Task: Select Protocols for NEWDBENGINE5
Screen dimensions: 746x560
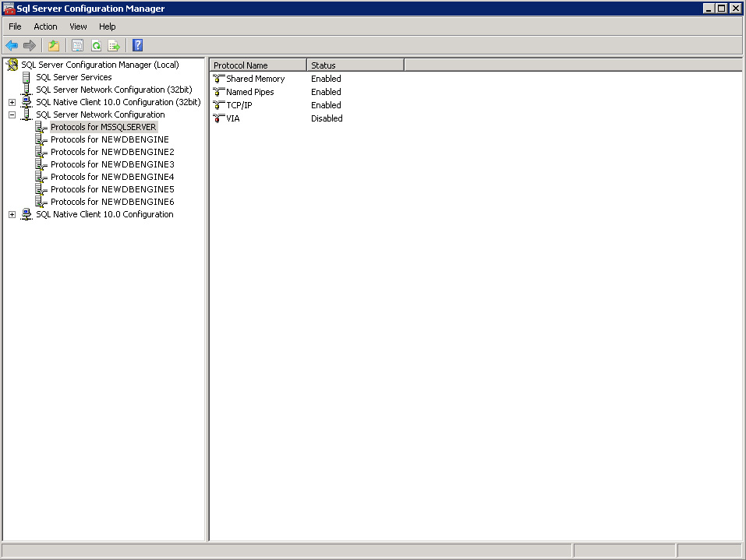Action: pyautogui.click(x=112, y=189)
